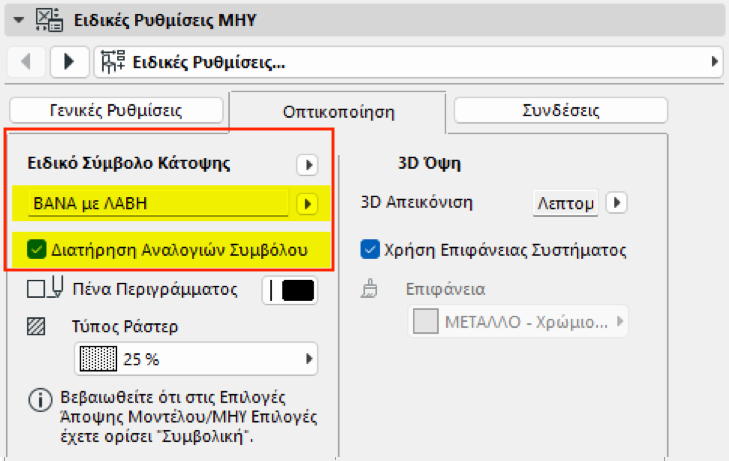This screenshot has height=461, width=729.
Task: Switch to the Γενικές Ρυθμίσεις tab
Action: pos(115,110)
